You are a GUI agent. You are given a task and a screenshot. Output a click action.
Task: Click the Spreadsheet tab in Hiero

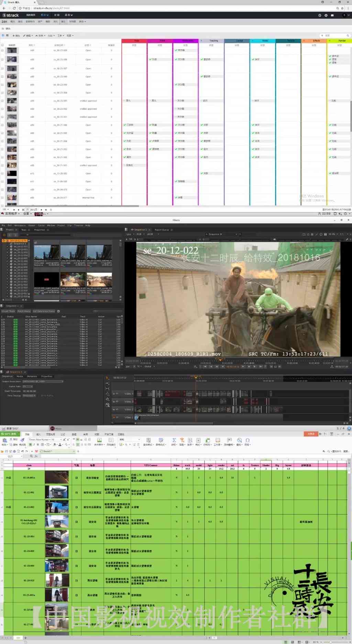(12, 306)
